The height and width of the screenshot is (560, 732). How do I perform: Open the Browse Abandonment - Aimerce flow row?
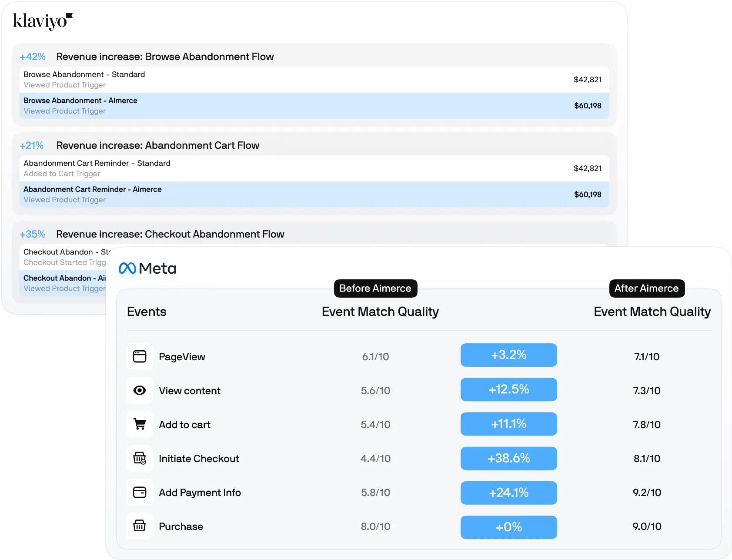click(314, 106)
